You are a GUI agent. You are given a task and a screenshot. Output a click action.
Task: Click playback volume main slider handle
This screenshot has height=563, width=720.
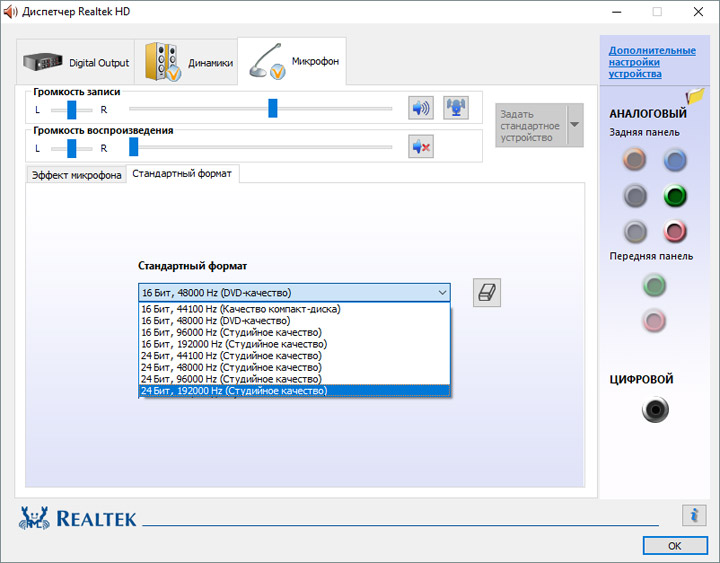(134, 147)
